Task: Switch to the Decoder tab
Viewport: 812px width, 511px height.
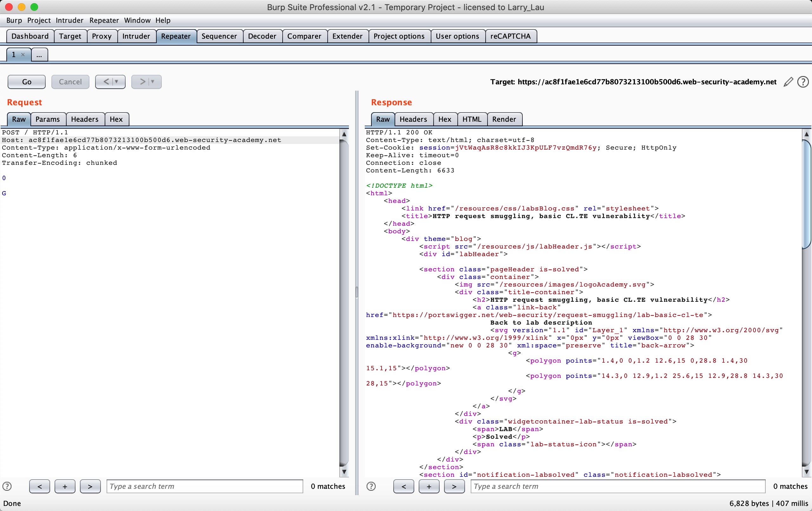Action: point(262,36)
